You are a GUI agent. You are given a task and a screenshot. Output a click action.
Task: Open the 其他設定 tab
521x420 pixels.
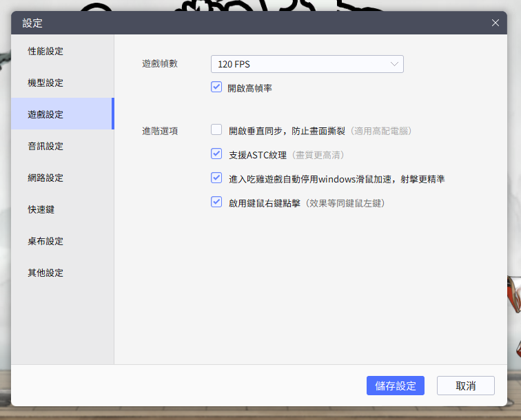coord(63,273)
